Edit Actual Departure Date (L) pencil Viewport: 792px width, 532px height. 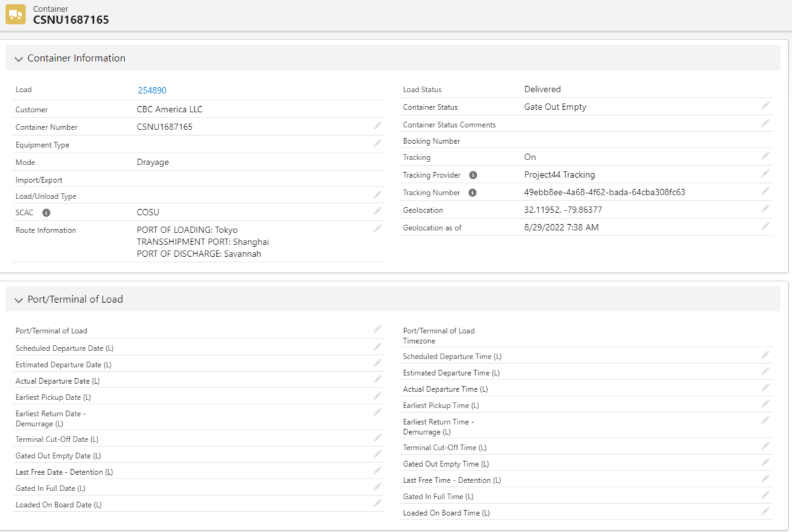pos(377,379)
